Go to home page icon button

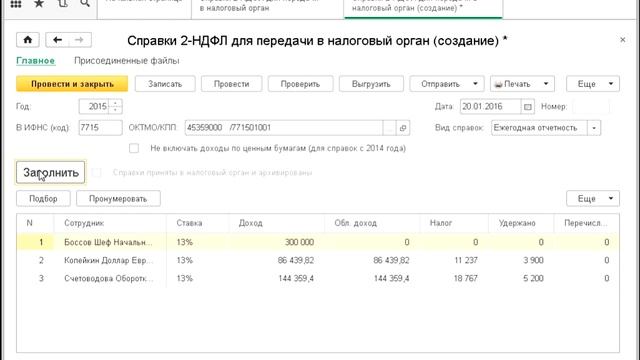(x=28, y=40)
